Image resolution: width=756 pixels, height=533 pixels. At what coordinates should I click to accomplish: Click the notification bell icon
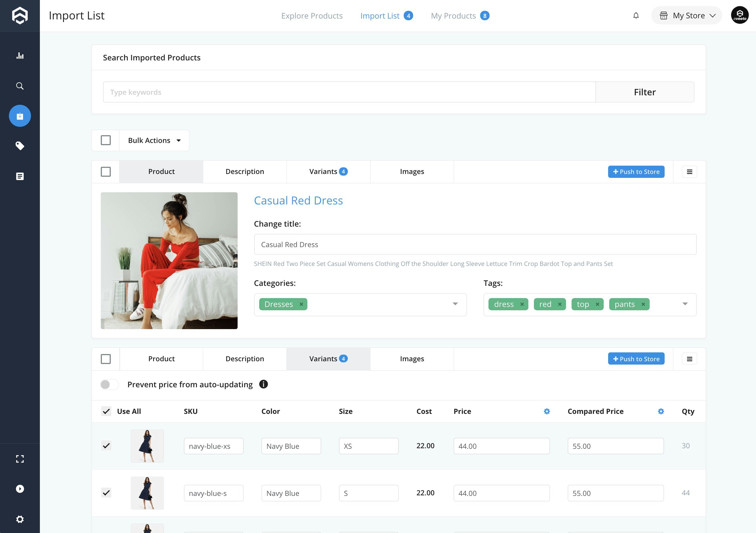click(x=636, y=16)
